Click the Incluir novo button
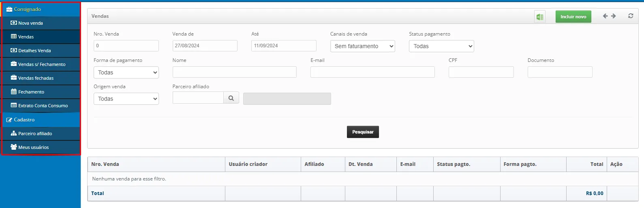This screenshot has width=644, height=208. pos(573,17)
